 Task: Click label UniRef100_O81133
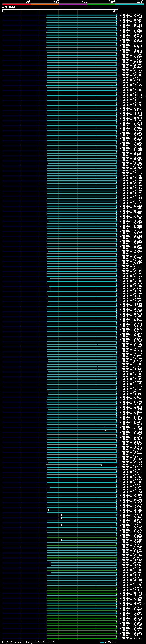pos(131,369)
